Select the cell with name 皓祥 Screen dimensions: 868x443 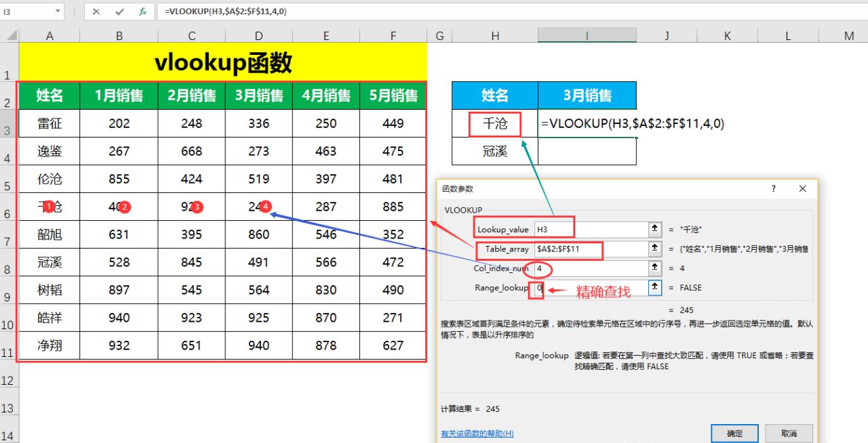coord(50,318)
